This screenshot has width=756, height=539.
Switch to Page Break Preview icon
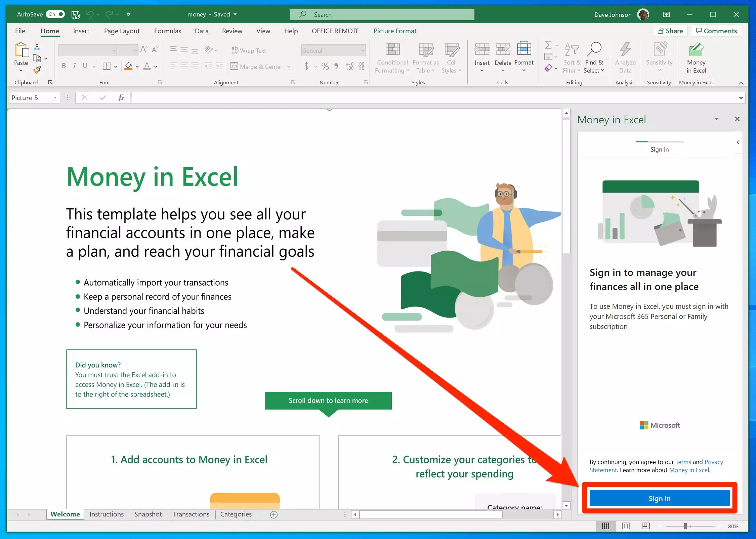point(646,526)
